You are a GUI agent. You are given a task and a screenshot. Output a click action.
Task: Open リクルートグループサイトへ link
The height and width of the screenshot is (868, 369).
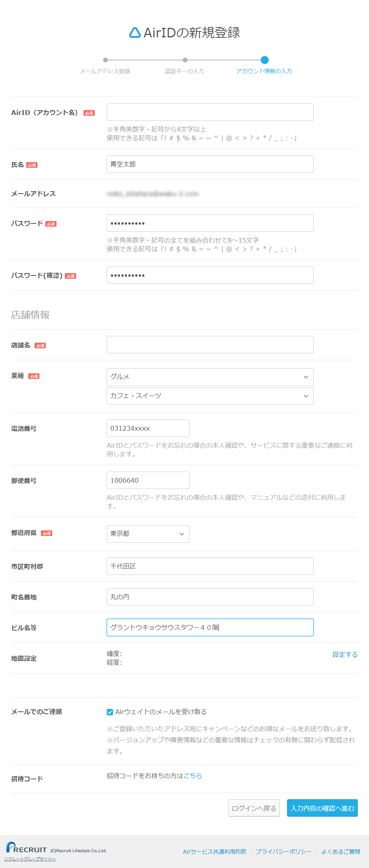tap(30, 859)
